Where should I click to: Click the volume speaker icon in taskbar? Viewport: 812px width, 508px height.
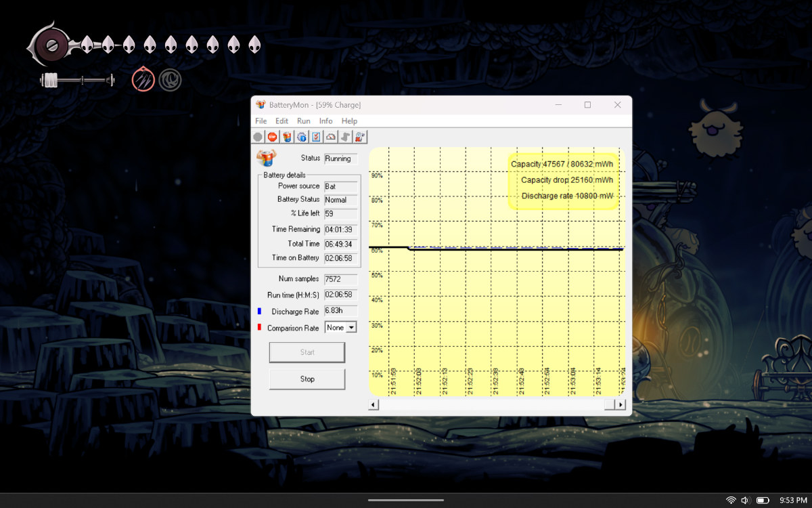746,500
